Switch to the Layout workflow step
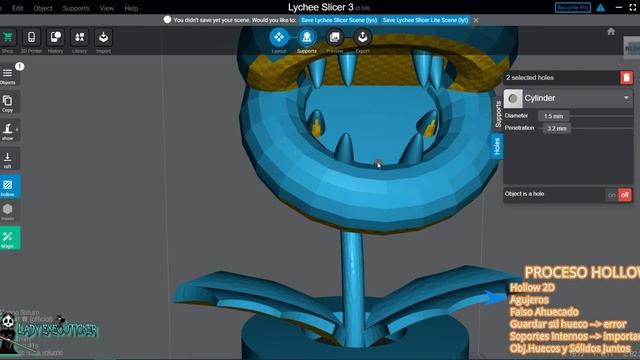 pos(279,38)
